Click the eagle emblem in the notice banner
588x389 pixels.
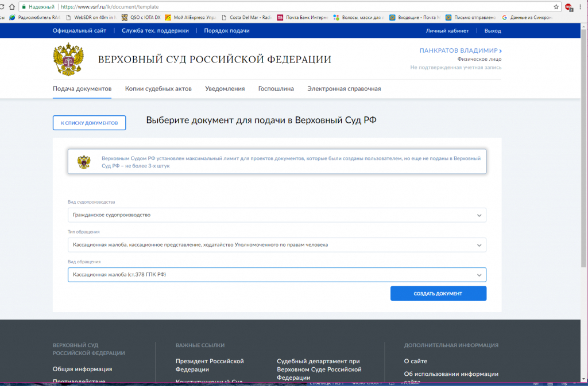(84, 162)
